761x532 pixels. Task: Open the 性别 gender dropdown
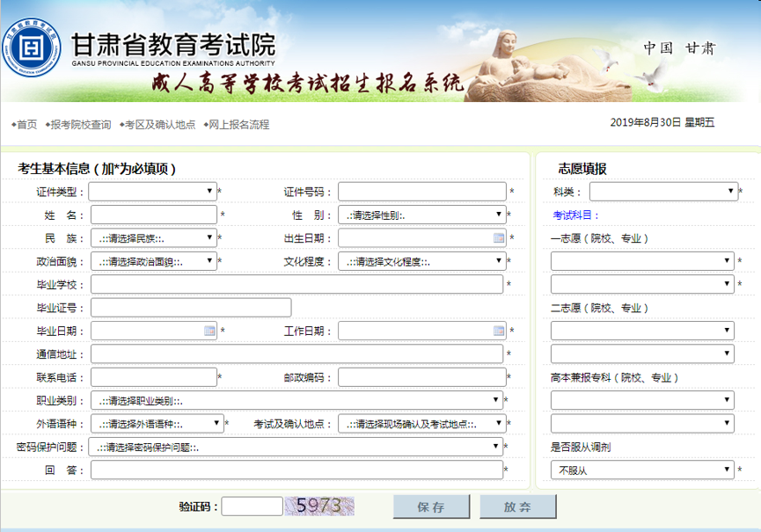[422, 215]
